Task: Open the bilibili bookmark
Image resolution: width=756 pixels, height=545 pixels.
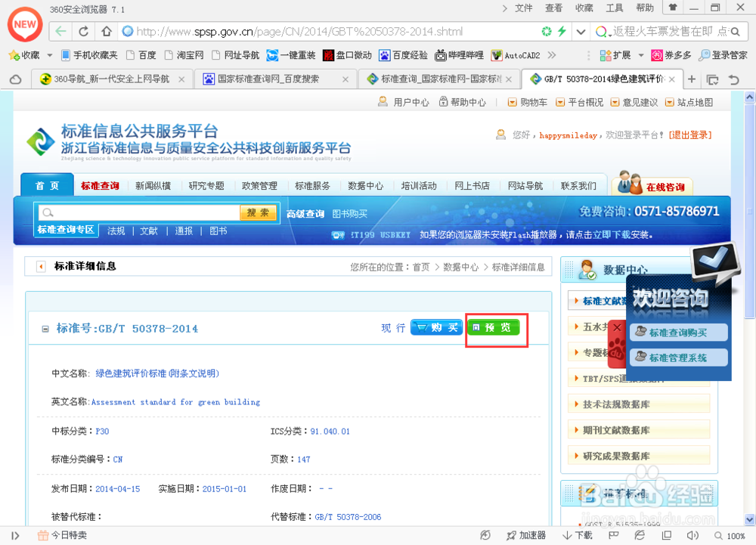Action: click(459, 55)
